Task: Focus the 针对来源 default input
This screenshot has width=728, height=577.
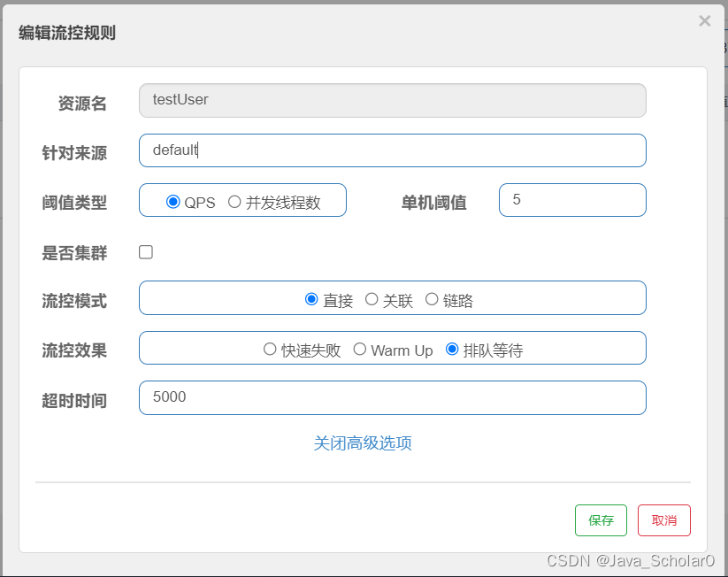Action: (x=393, y=150)
